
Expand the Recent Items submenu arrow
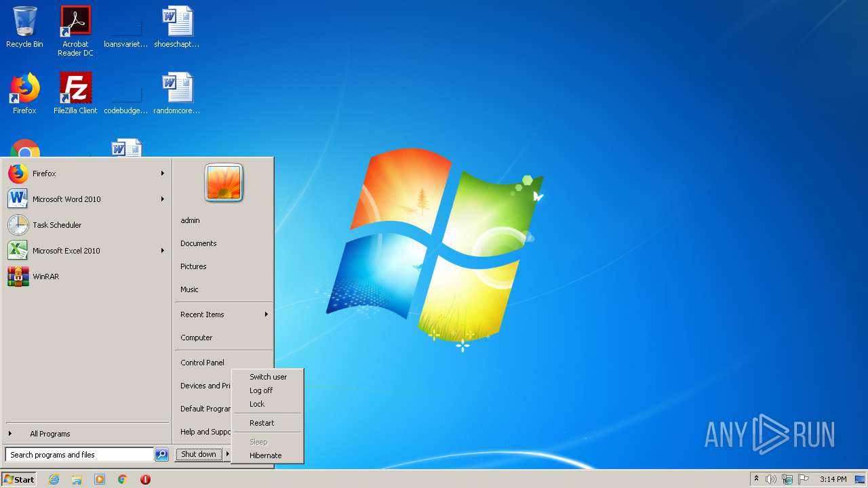point(267,314)
